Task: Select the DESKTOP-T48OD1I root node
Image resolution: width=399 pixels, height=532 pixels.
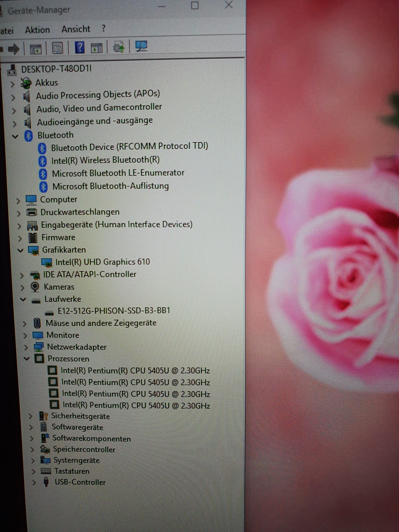Action: tap(56, 69)
